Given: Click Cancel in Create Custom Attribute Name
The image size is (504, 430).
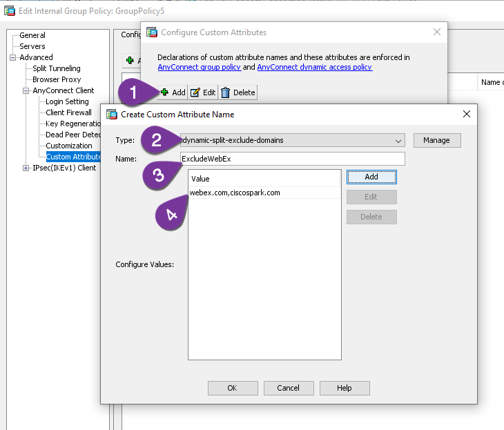Looking at the screenshot, I should click(x=289, y=388).
